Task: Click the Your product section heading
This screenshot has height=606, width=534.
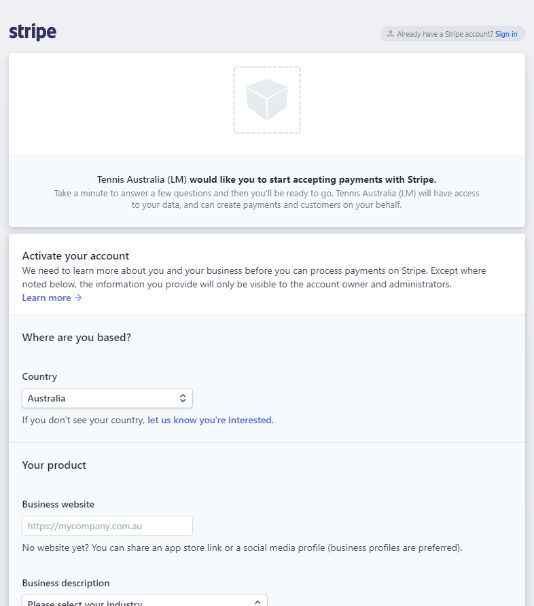Action: click(54, 465)
